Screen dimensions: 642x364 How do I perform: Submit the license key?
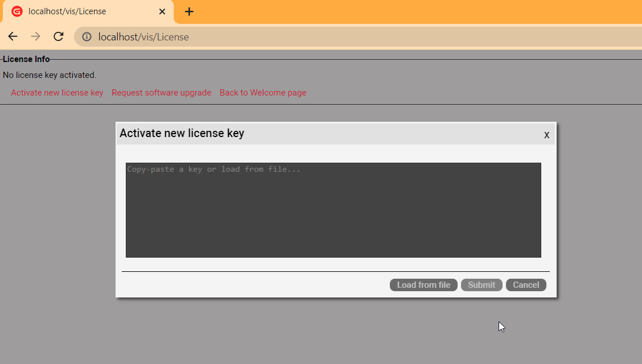(x=481, y=285)
